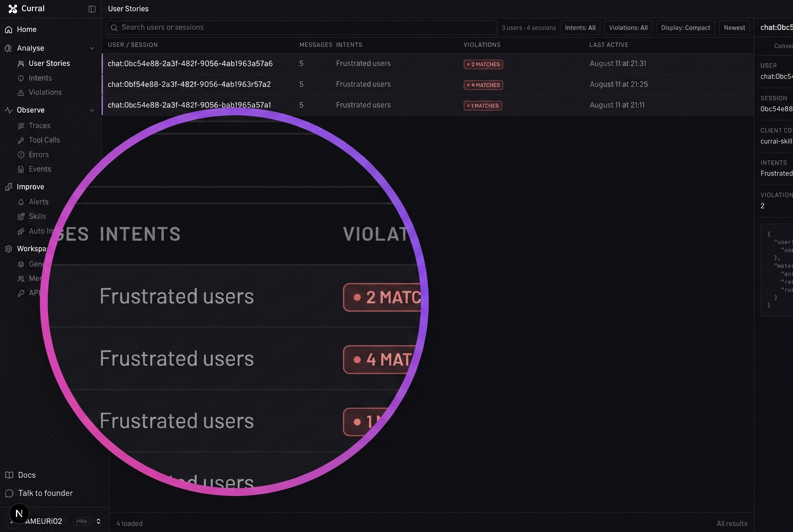The width and height of the screenshot is (793, 532).
Task: Click the 1 MATCHES violations badge
Action: (483, 105)
